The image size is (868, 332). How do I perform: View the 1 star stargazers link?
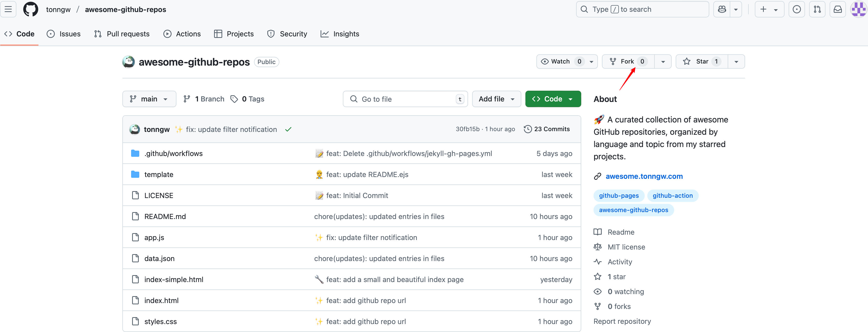pos(616,276)
